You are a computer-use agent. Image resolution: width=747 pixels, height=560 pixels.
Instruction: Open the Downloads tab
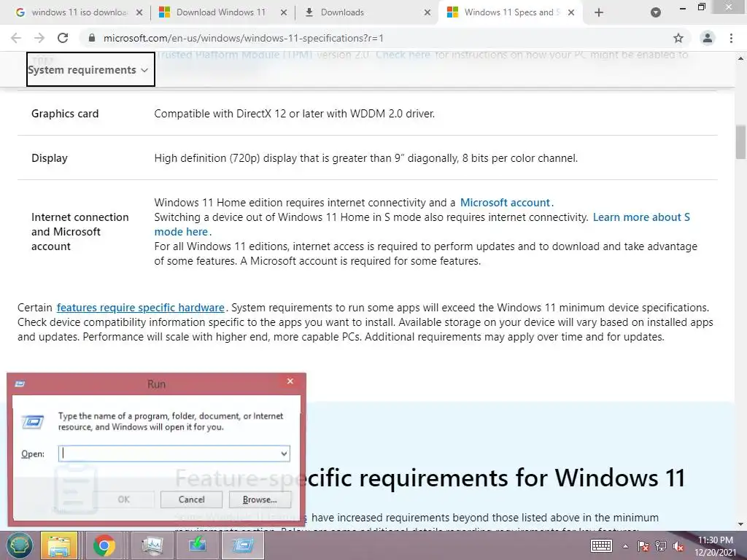(x=342, y=12)
